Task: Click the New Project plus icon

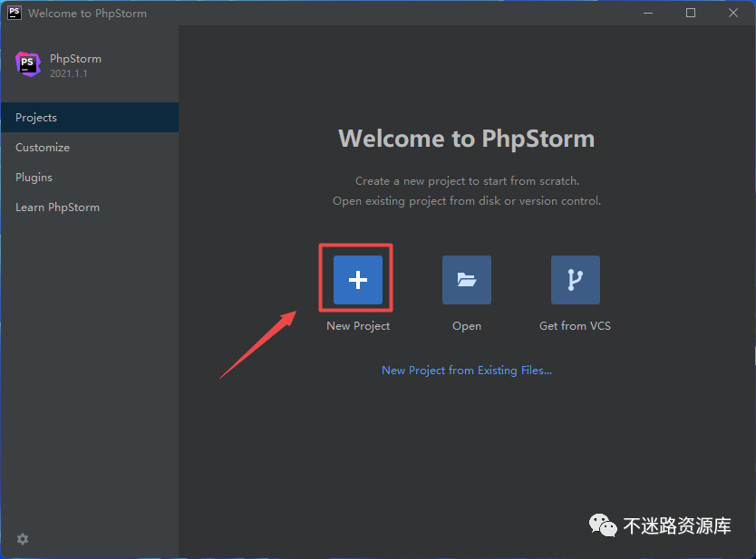Action: pos(358,280)
